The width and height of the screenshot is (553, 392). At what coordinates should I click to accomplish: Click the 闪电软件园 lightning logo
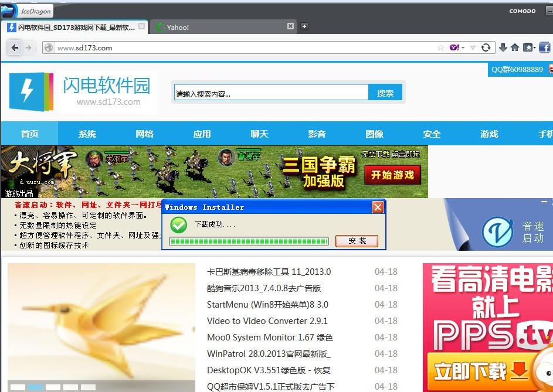click(x=31, y=91)
